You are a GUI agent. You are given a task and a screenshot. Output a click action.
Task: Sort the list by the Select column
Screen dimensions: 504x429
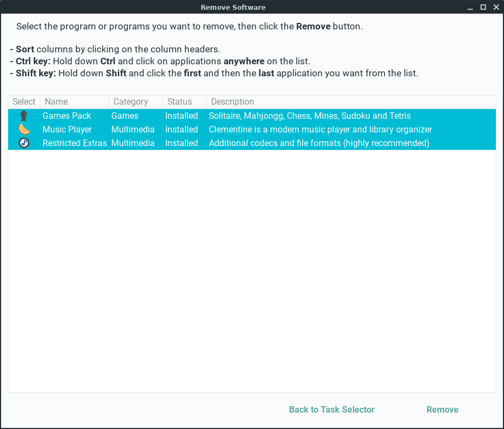tap(24, 102)
